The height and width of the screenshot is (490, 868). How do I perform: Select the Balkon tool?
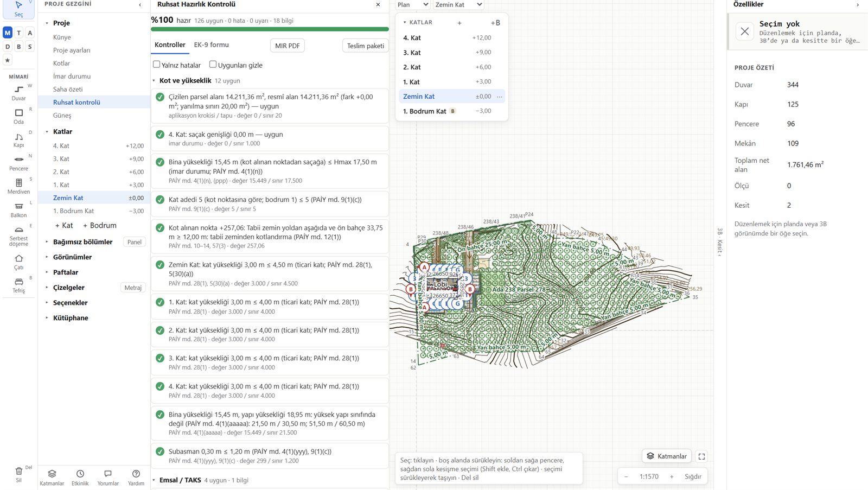click(x=18, y=209)
